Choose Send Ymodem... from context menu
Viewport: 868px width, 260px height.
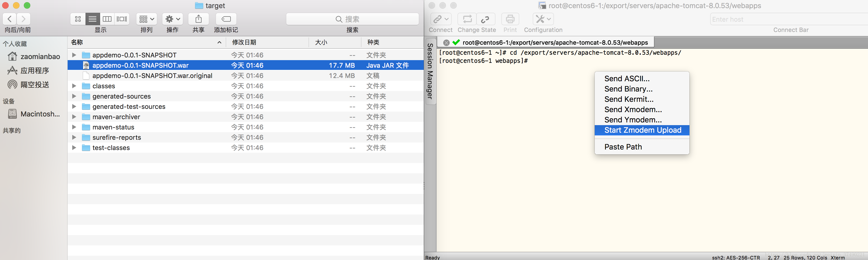click(642, 120)
